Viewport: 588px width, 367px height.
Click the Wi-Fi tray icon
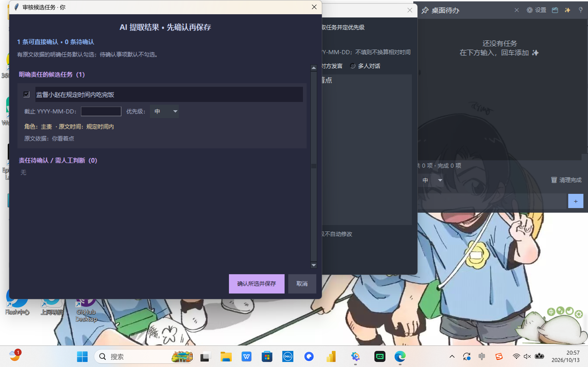516,357
